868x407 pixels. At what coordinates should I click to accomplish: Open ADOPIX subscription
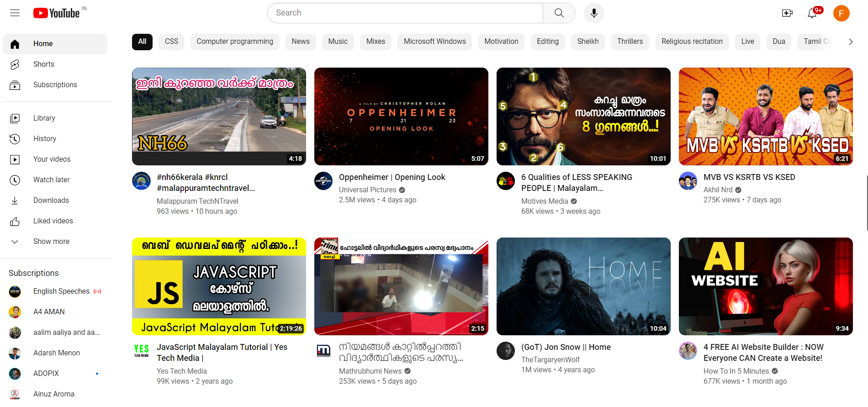point(55,374)
